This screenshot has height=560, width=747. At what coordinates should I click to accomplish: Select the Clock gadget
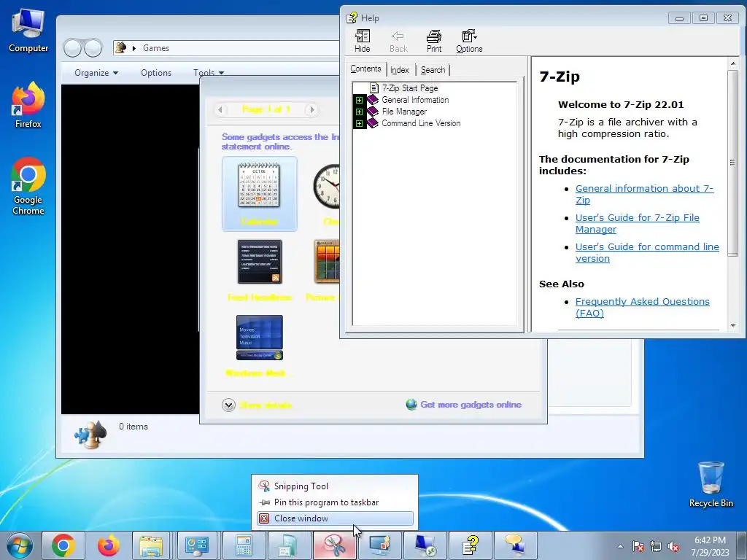(328, 194)
